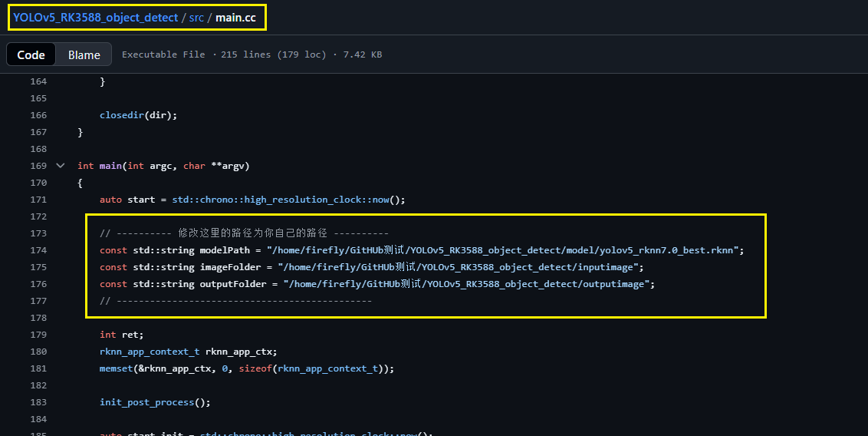Viewport: 868px width, 436px height.
Task: Select line number 169
Action: point(38,166)
